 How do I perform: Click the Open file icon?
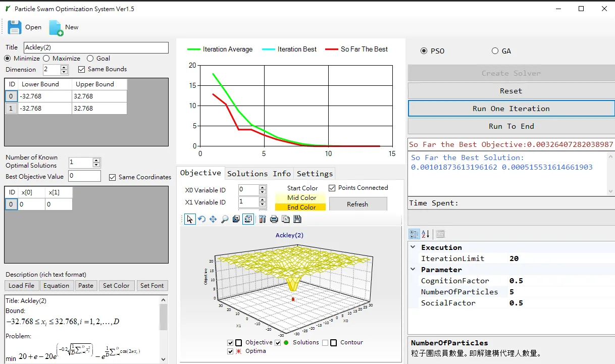tap(15, 27)
